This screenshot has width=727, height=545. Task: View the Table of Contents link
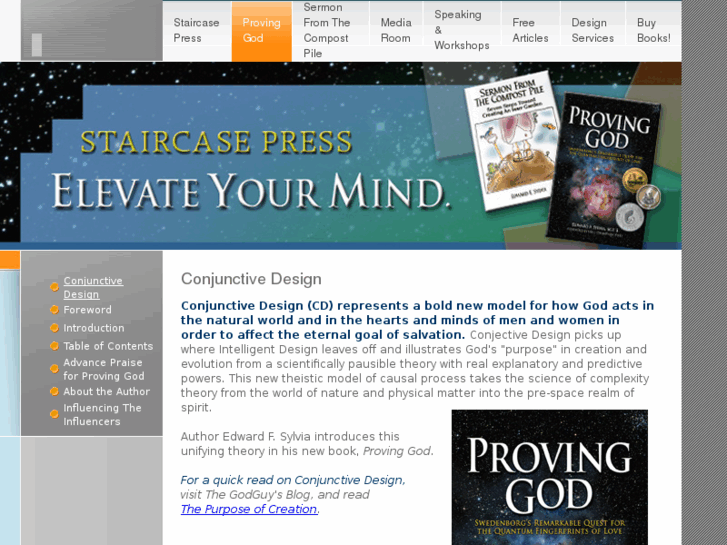tap(108, 346)
